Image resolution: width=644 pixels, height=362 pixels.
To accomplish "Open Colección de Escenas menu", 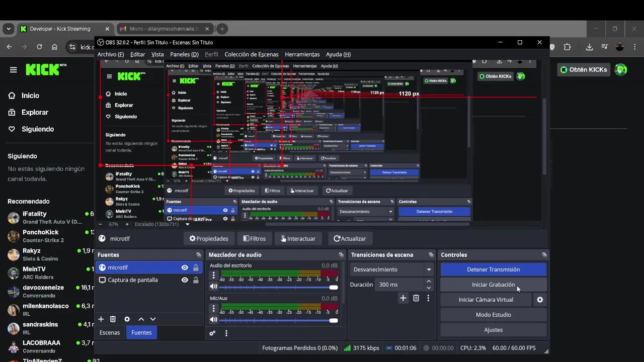I will (252, 54).
